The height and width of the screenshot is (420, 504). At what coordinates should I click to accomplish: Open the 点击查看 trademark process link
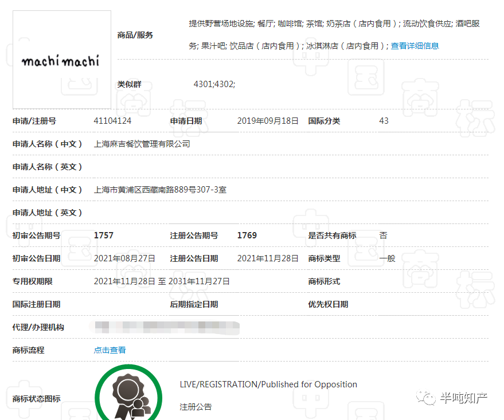tap(110, 350)
